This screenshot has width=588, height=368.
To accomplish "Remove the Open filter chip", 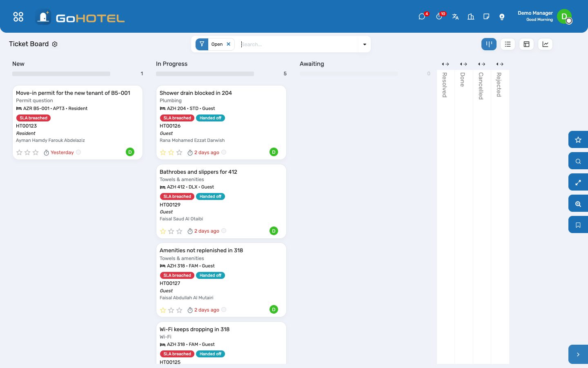I will pyautogui.click(x=229, y=44).
